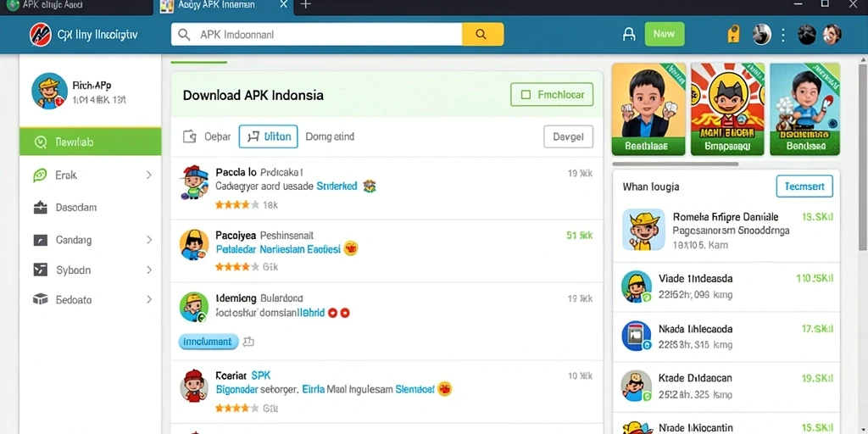Image resolution: width=868 pixels, height=434 pixels.
Task: Select the Domg etind filter tab
Action: [330, 136]
